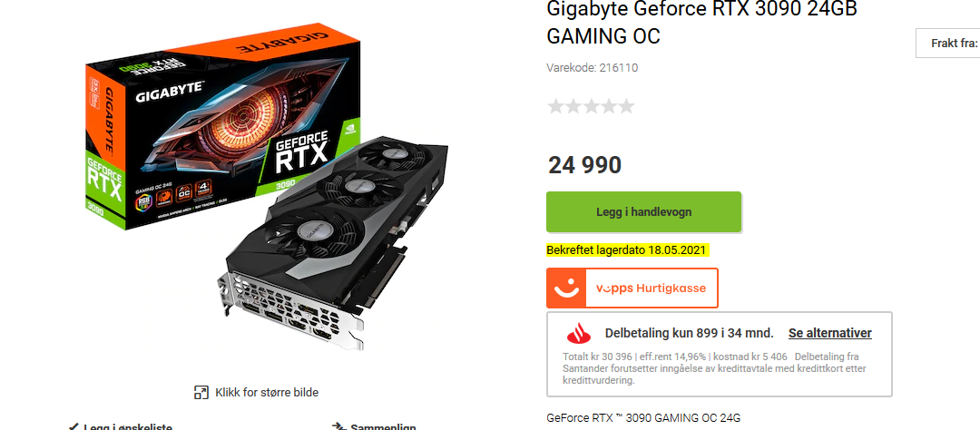Click the Legg i ønskeliste link
Screen dimensions: 980x430
(x=128, y=427)
